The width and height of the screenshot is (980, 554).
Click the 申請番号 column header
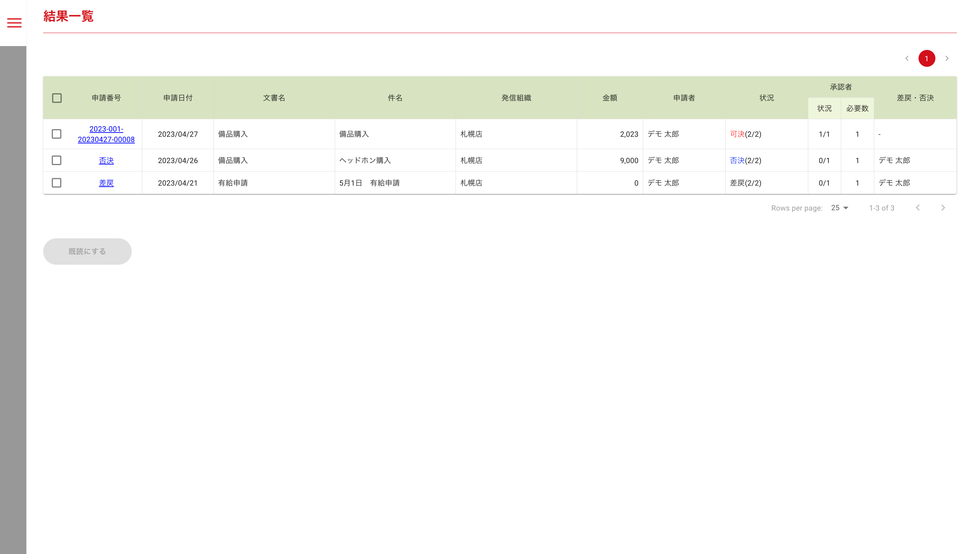coord(106,98)
